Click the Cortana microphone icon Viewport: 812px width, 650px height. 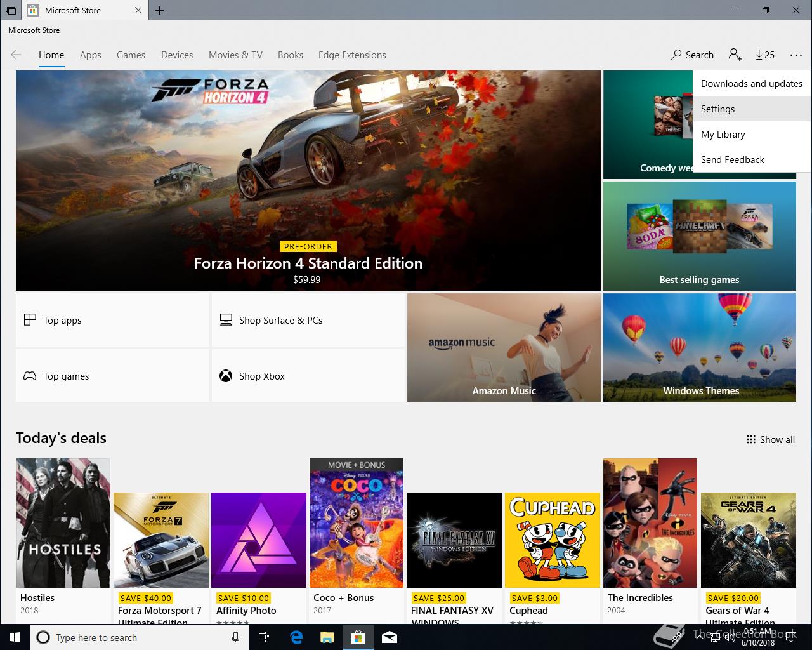[235, 637]
